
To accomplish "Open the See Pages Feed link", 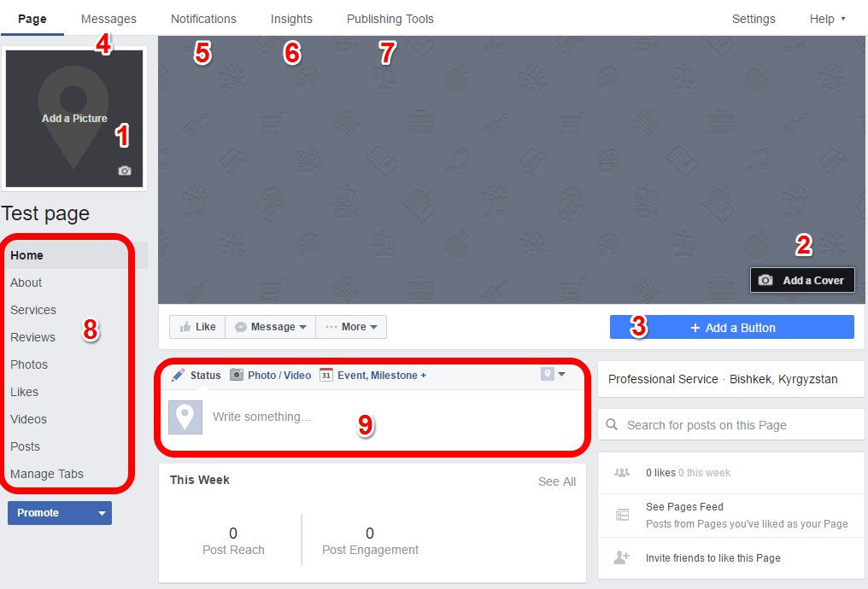I will click(x=684, y=506).
